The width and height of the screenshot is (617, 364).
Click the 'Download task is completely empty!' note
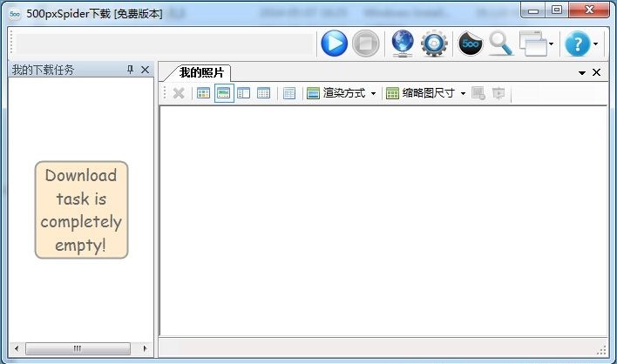click(81, 210)
